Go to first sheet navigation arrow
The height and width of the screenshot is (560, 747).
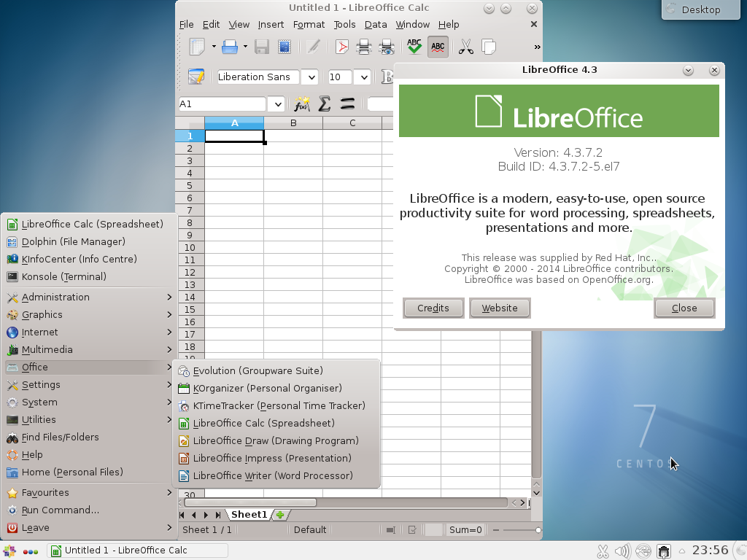click(182, 515)
